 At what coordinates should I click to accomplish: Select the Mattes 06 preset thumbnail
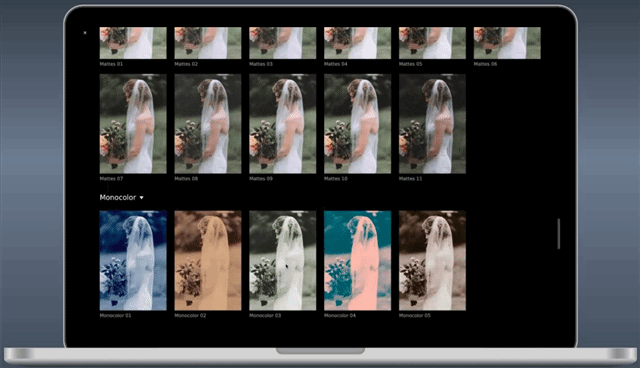[x=507, y=43]
